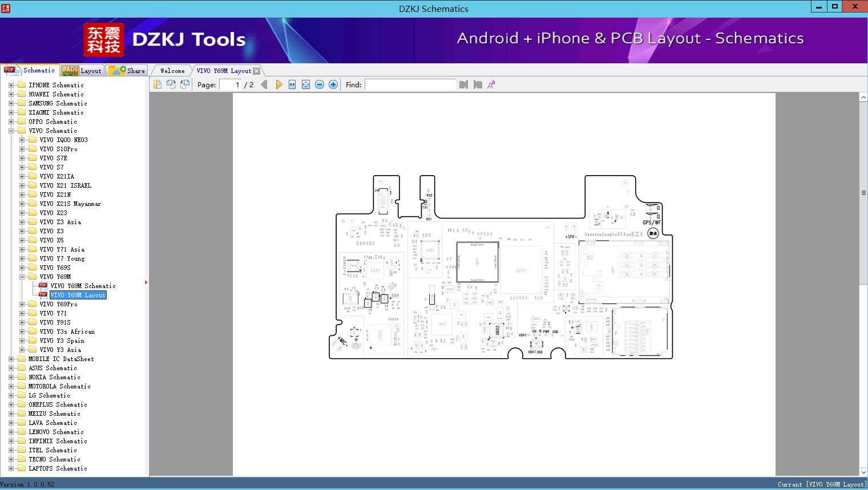Screen dimensions: 868x490
Task: Select VIVO S10Pro tree item
Action: pos(58,149)
